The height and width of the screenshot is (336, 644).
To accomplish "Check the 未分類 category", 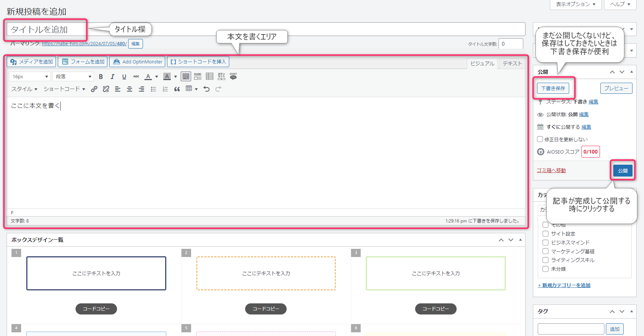I will (545, 269).
